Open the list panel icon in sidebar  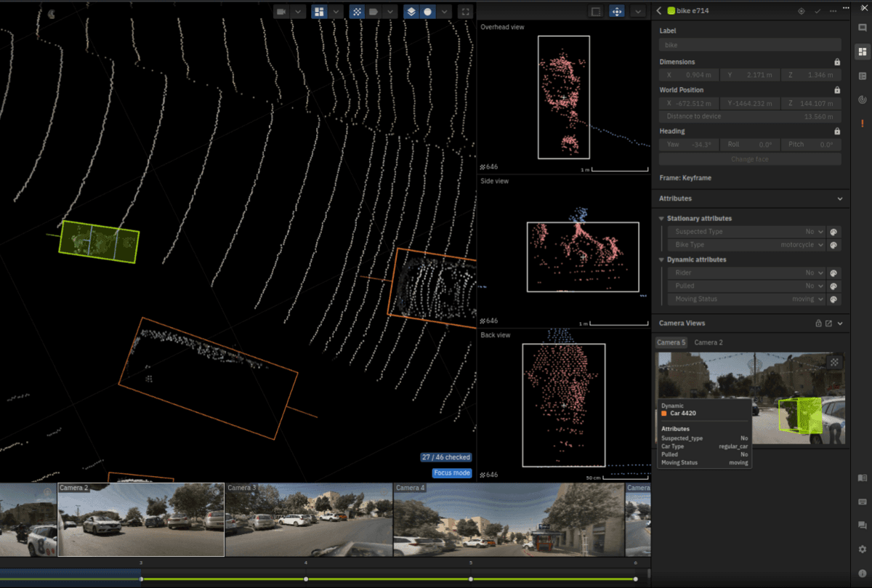[862, 76]
